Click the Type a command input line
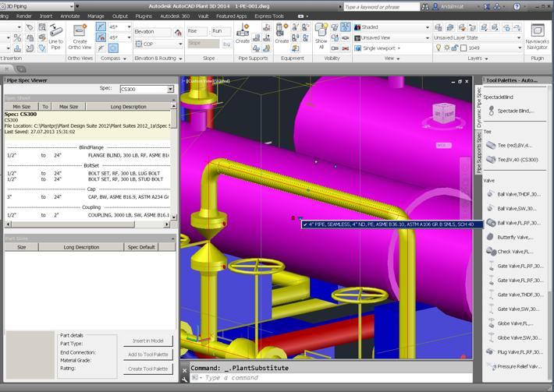This screenshot has width=554, height=392. click(331, 377)
